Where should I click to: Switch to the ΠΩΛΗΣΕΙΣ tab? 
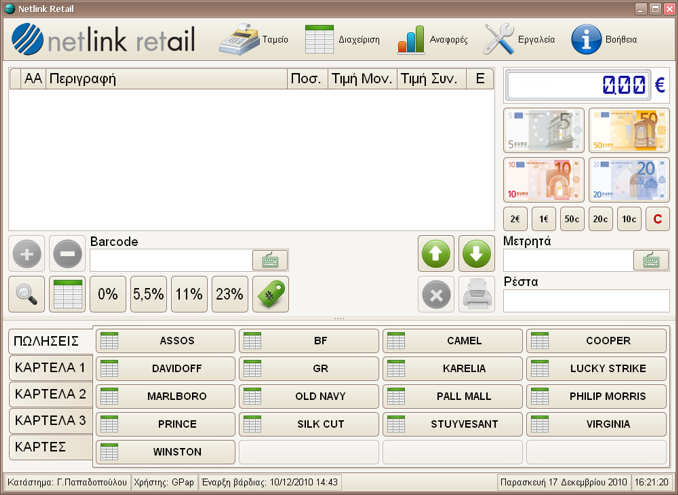tap(51, 341)
